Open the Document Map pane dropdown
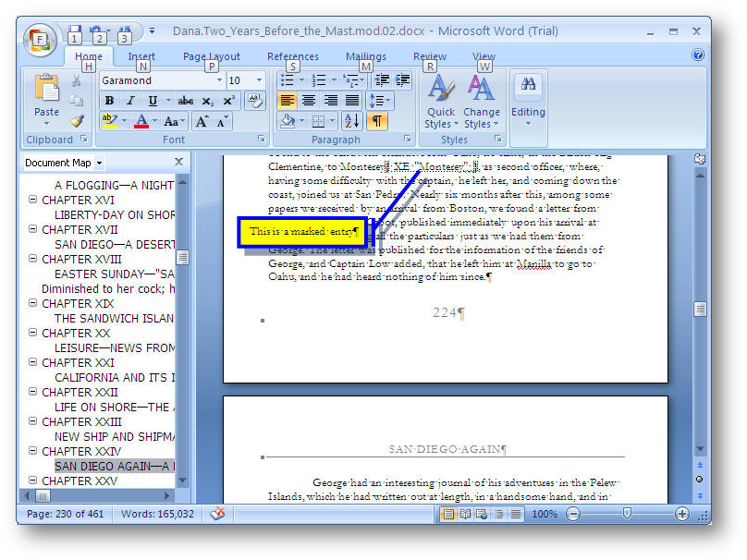 99,163
